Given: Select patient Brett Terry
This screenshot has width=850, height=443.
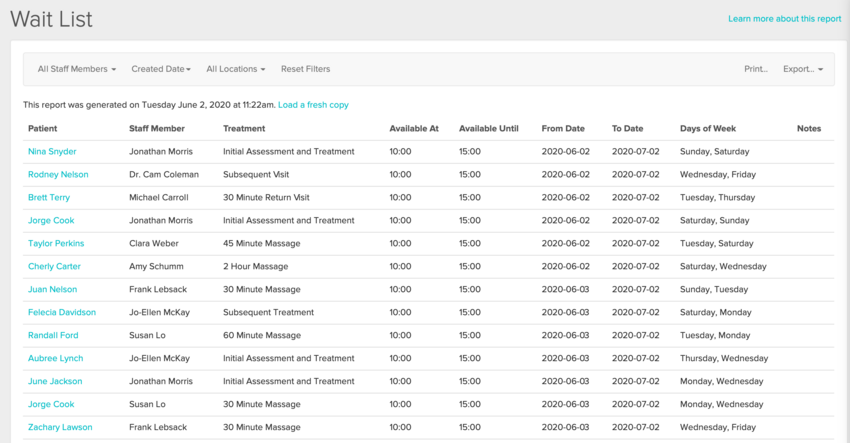Looking at the screenshot, I should 49,198.
